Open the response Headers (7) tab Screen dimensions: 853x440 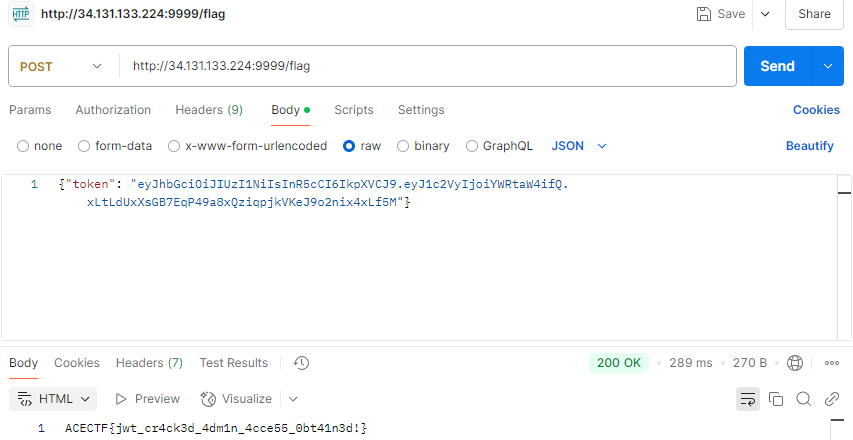(149, 363)
